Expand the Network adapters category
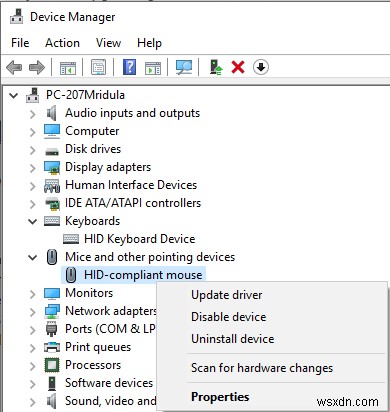This screenshot has height=412, width=390. click(x=32, y=312)
